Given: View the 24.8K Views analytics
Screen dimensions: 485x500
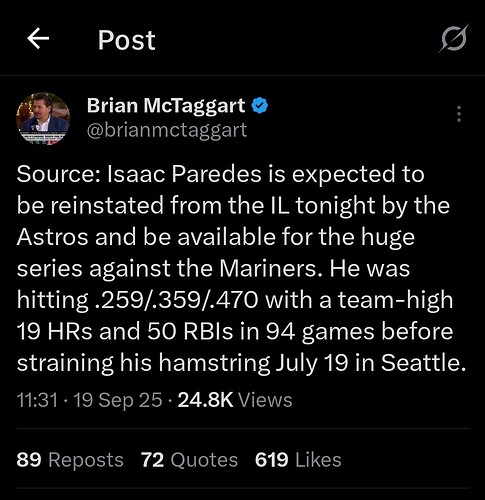Looking at the screenshot, I should click(x=235, y=400).
